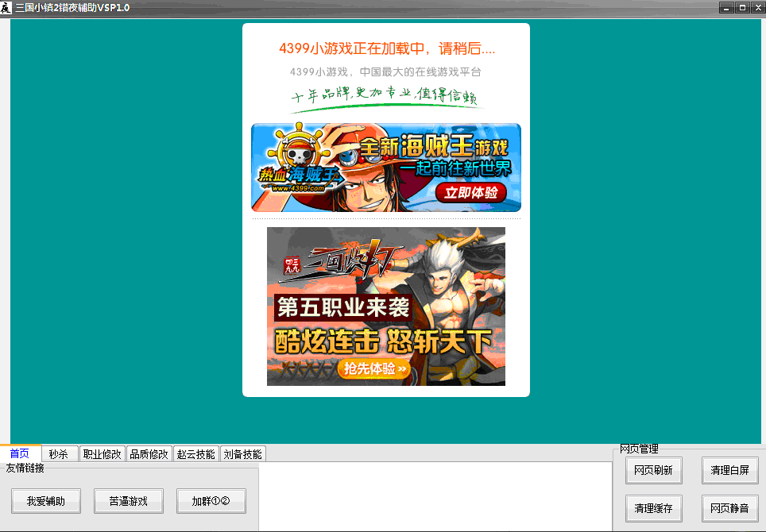This screenshot has width=766, height=532.
Task: Select the 品质修改 tab
Action: (149, 454)
